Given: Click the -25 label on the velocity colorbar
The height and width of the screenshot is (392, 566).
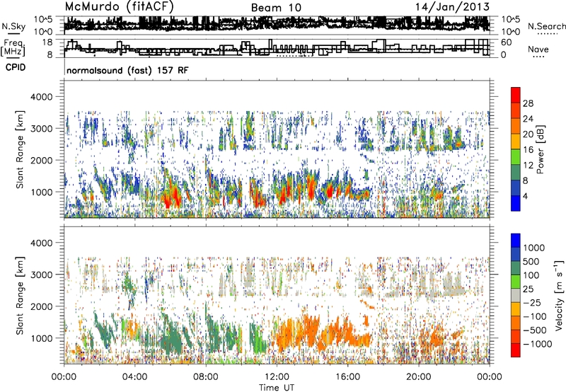Looking at the screenshot, I should coord(531,303).
